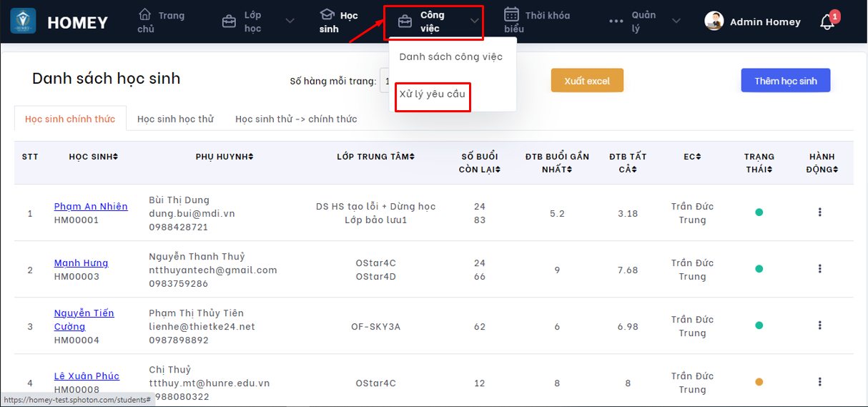The width and height of the screenshot is (868, 407).
Task: Switch to Học sinh thử -> chính thức tab
Action: pos(296,119)
